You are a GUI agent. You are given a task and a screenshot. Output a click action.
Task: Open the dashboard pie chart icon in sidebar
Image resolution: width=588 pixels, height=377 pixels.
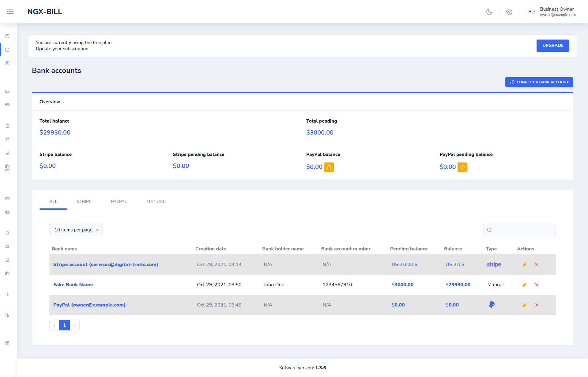coord(7,36)
